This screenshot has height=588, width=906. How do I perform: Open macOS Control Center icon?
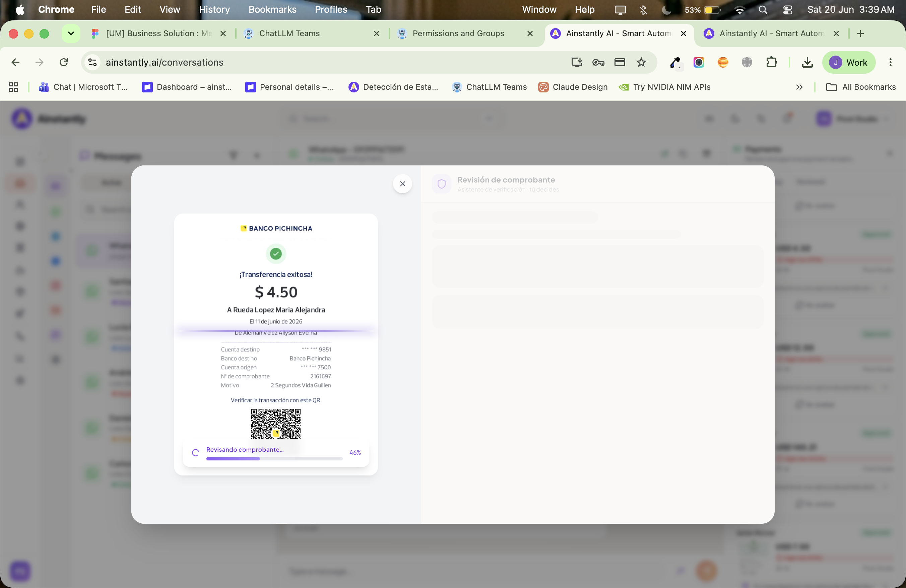[x=787, y=10]
